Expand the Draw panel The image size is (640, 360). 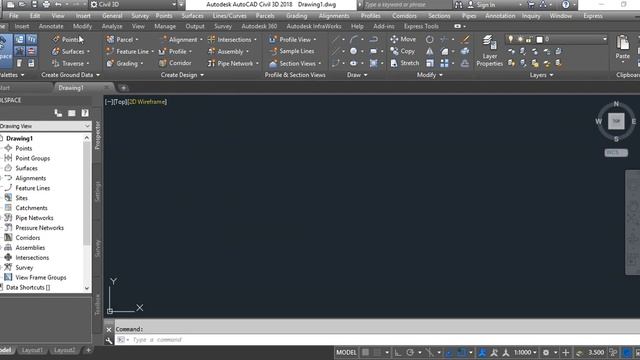coord(357,75)
